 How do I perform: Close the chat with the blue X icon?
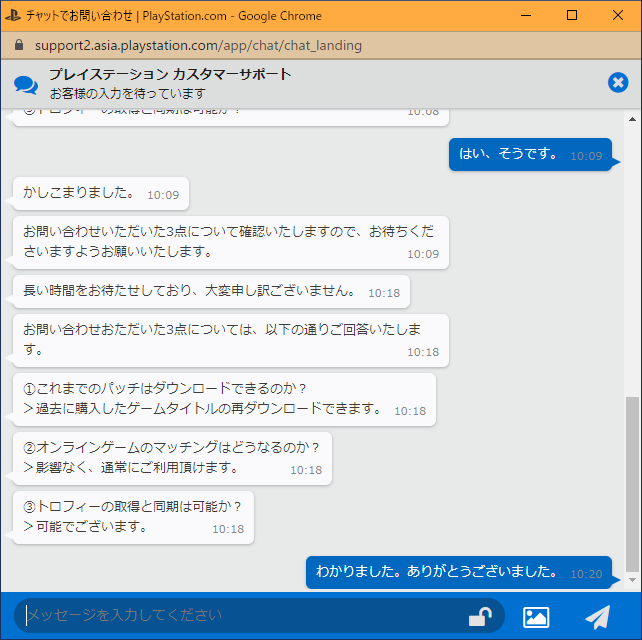[618, 83]
